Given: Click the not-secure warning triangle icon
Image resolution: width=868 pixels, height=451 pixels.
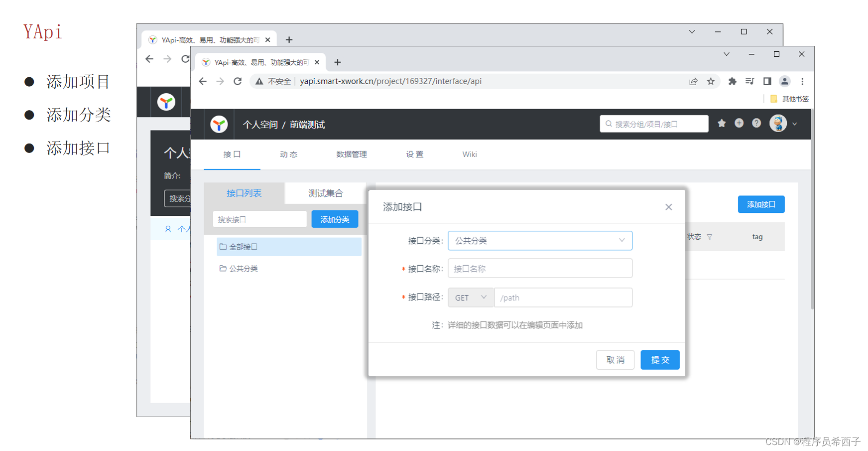Looking at the screenshot, I should pyautogui.click(x=259, y=81).
